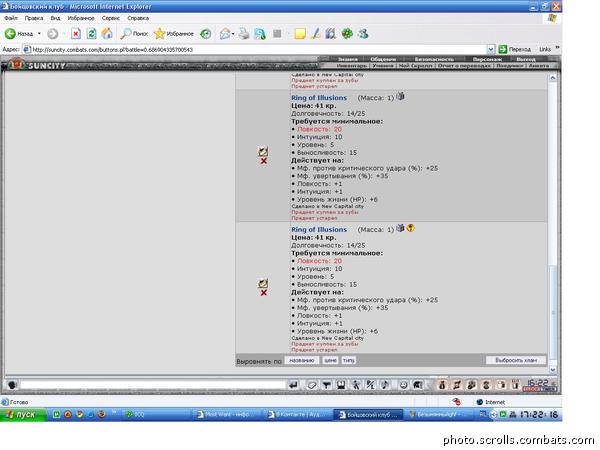Open the Сервис menu

111,18
